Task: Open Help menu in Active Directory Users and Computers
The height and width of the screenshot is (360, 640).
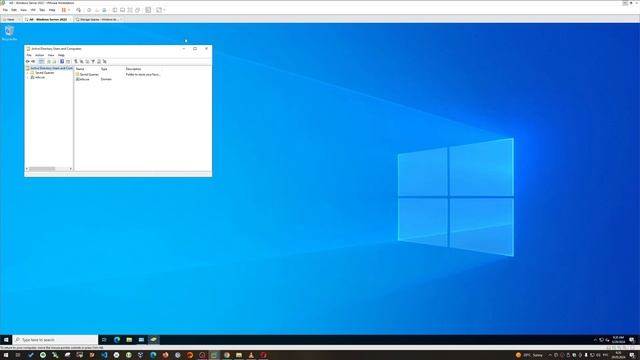Action: pyautogui.click(x=61, y=55)
